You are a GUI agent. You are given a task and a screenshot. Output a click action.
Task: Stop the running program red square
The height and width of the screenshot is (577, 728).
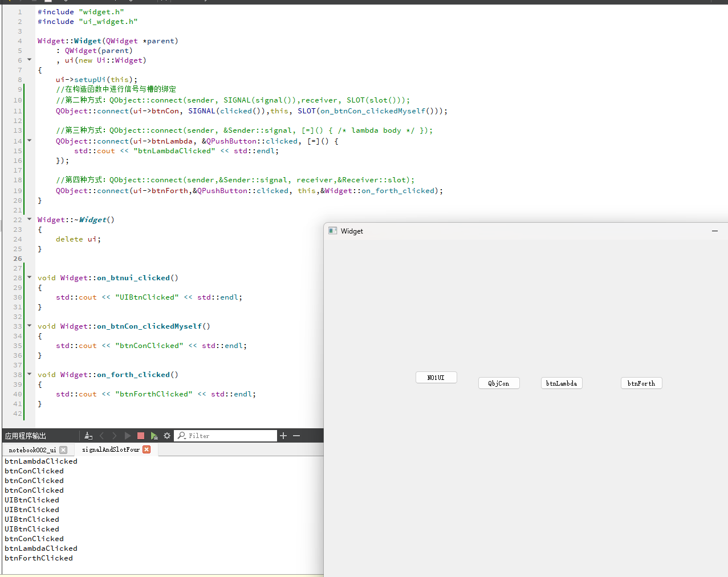(141, 436)
